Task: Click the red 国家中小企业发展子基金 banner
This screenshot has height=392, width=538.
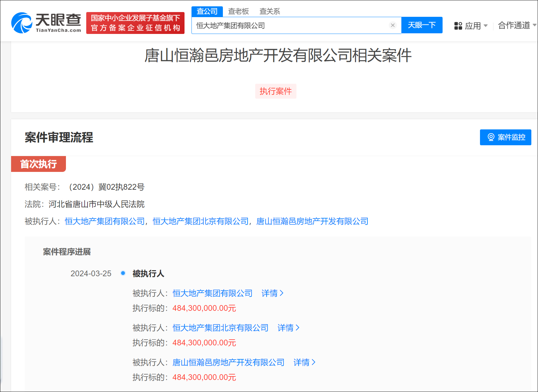Action: click(135, 23)
